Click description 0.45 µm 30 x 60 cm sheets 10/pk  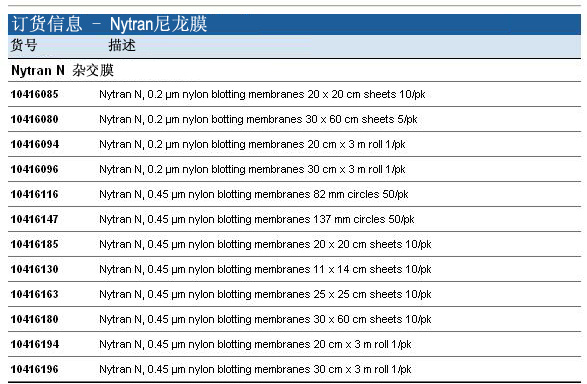(x=265, y=319)
